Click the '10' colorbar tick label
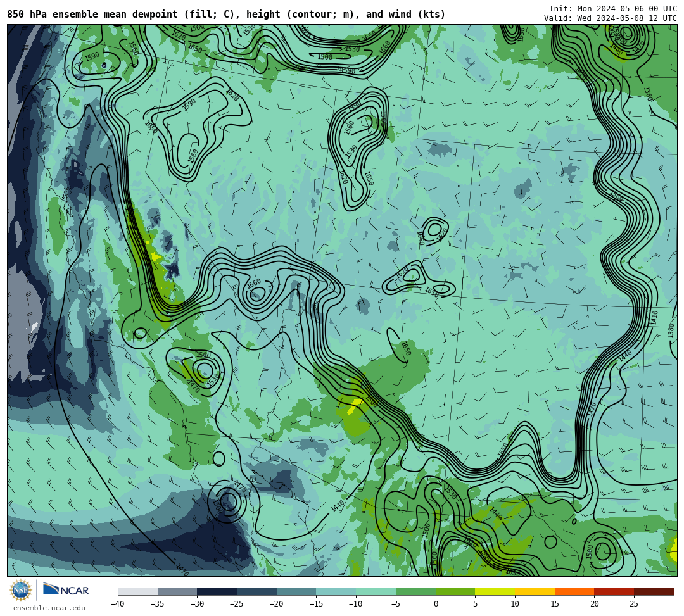The image size is (684, 616). tap(515, 604)
